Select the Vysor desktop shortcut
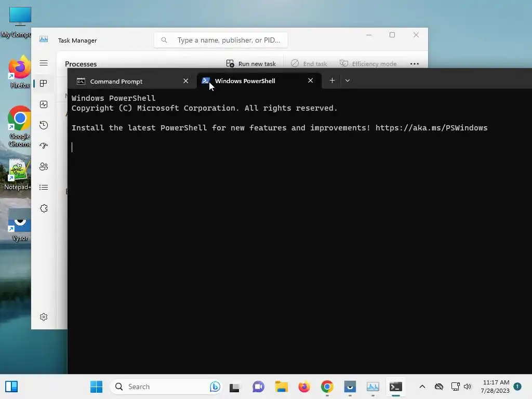Screen dimensions: 532x399 tap(19, 225)
